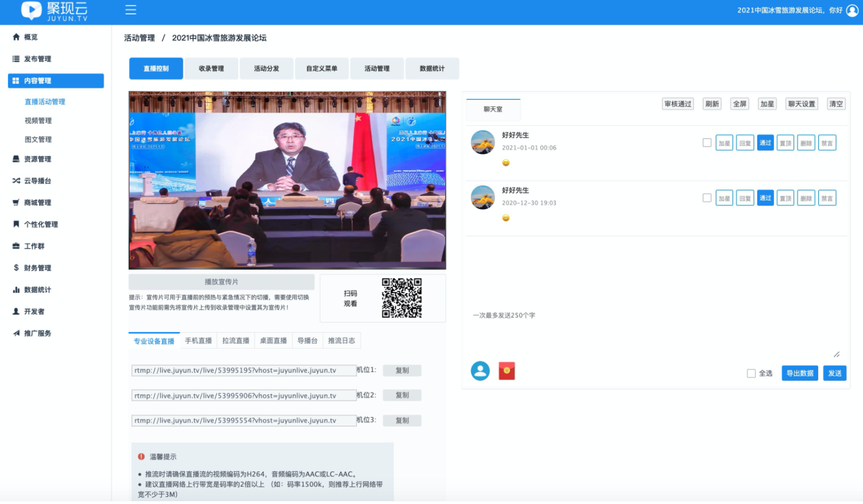Click the hamburger menu icon in header

coord(131,10)
